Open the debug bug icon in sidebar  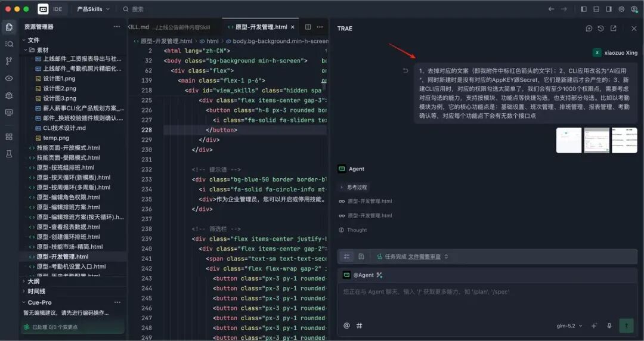[x=8, y=95]
